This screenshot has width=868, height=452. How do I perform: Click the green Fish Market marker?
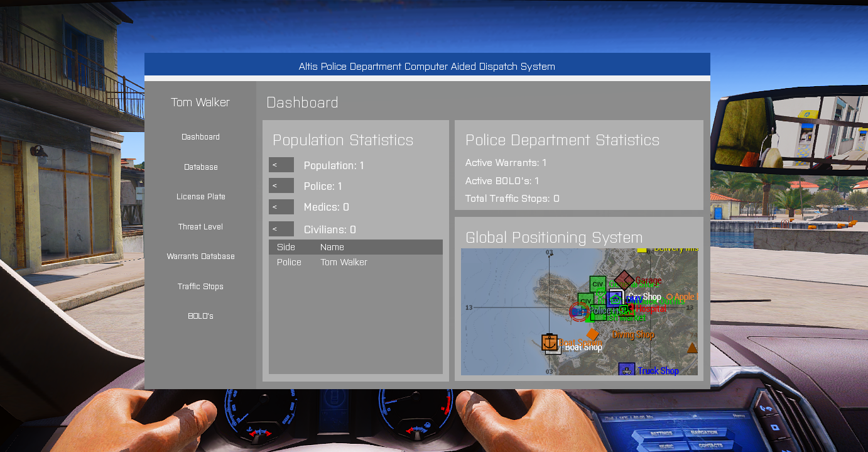point(622,308)
